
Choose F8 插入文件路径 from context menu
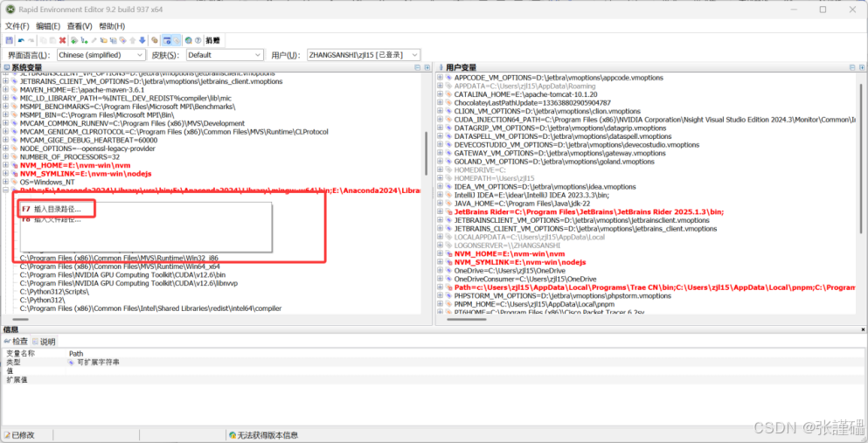[x=51, y=219]
